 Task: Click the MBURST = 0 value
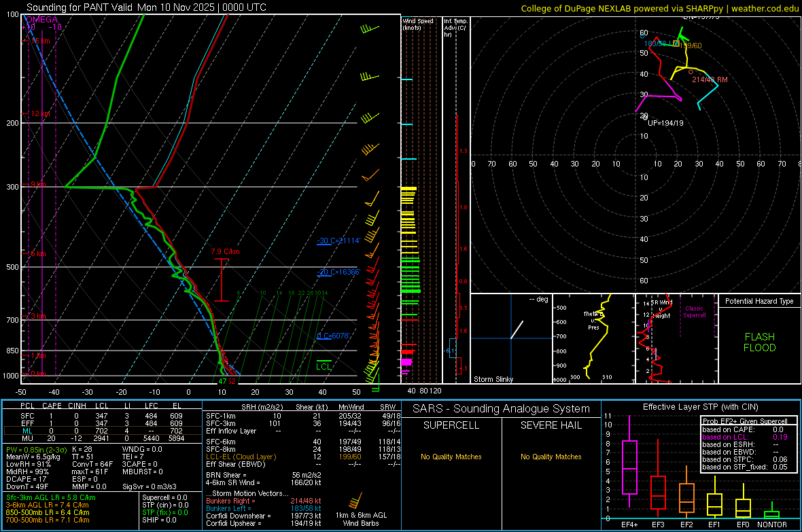[x=142, y=472]
